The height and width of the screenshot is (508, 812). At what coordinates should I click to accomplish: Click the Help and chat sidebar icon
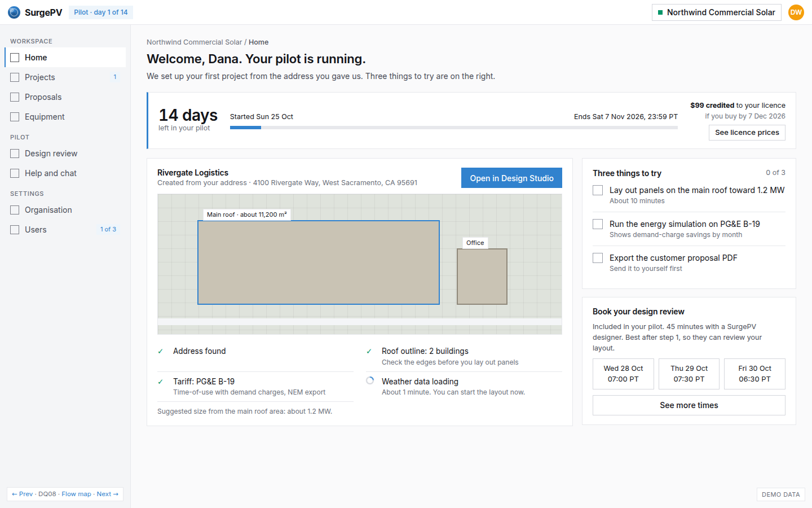[x=15, y=173]
